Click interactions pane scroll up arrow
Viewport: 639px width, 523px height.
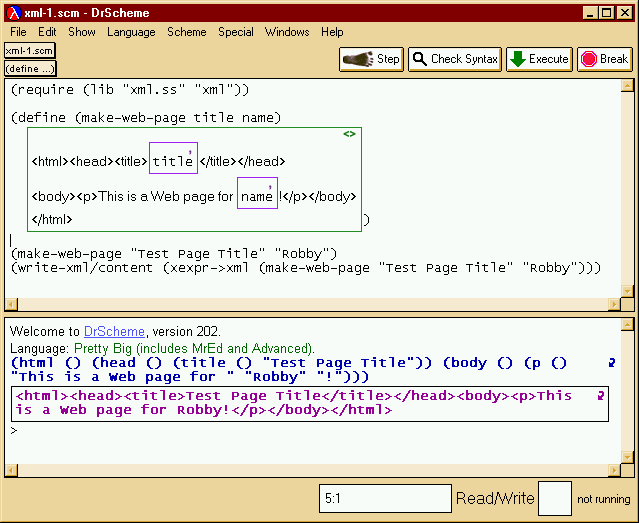627,325
